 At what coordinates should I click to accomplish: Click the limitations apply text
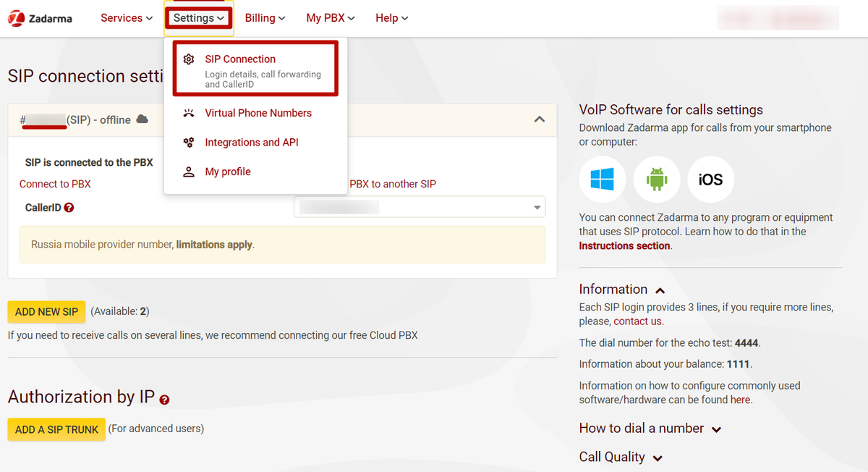coord(214,245)
